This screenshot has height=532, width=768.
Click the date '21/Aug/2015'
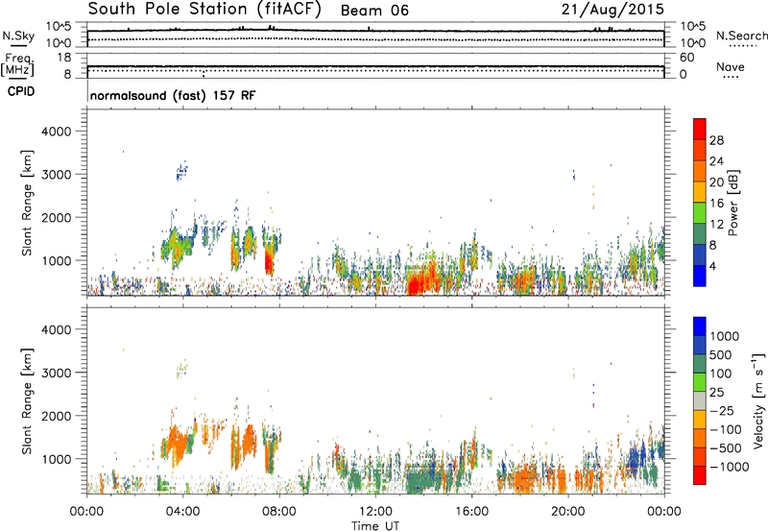612,10
